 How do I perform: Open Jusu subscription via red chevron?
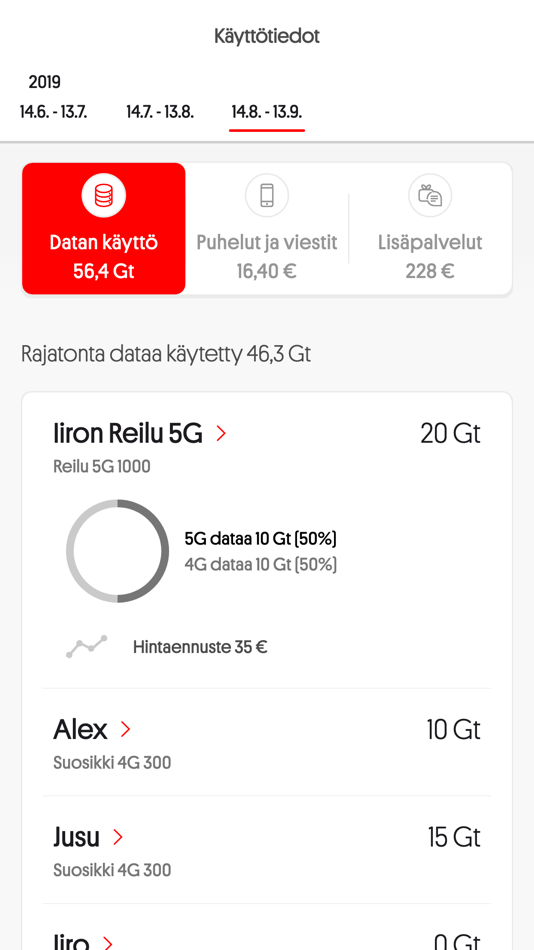pyautogui.click(x=118, y=837)
